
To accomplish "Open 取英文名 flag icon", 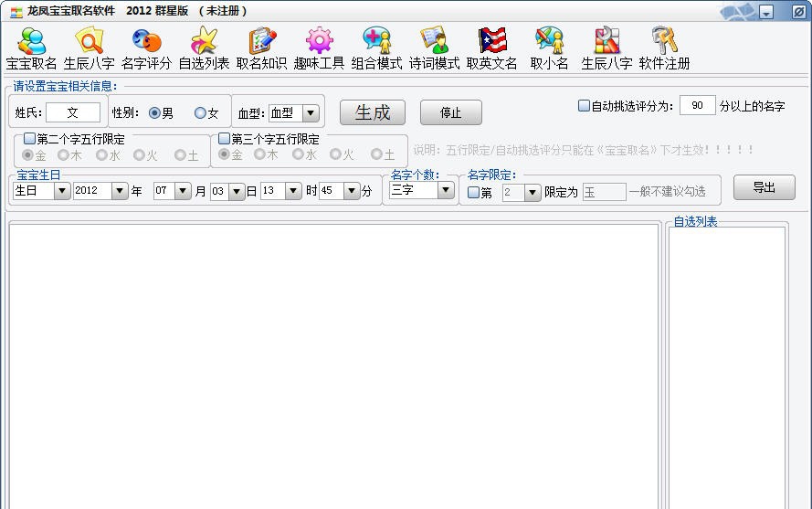I will click(x=491, y=48).
